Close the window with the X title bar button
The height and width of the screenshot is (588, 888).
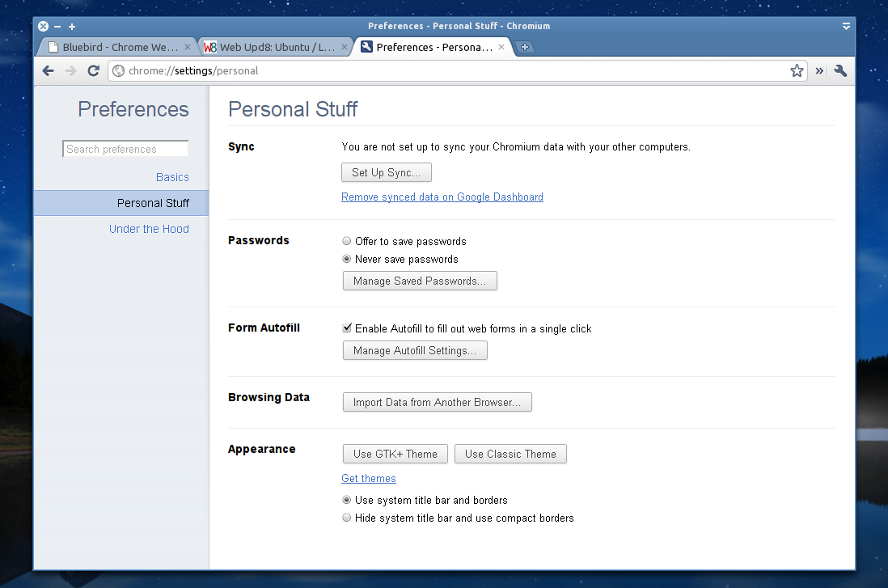pyautogui.click(x=43, y=26)
